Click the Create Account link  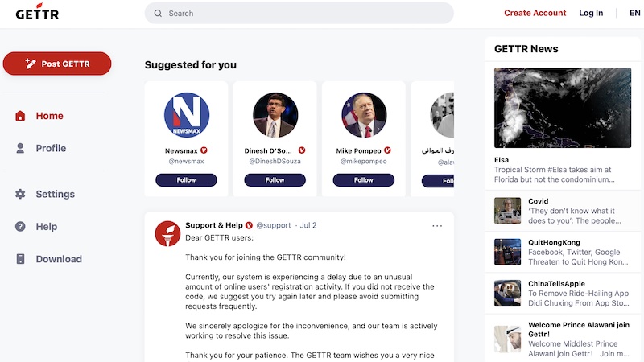pyautogui.click(x=535, y=13)
